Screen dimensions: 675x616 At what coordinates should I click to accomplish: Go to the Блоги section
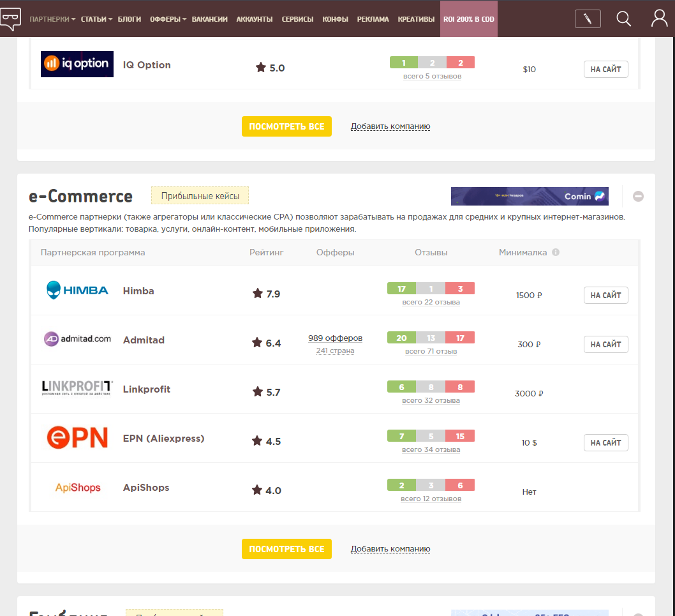pyautogui.click(x=130, y=19)
